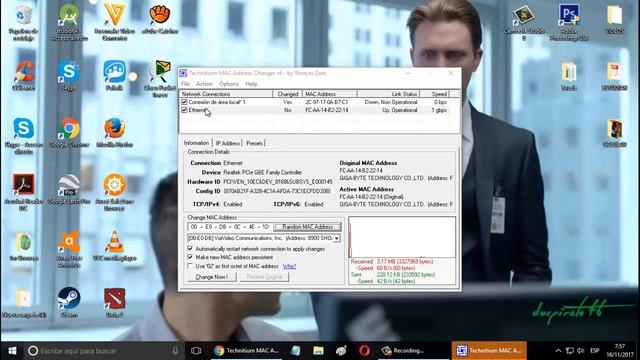Open the Help menu
This screenshot has width=640, height=360.
click(251, 84)
